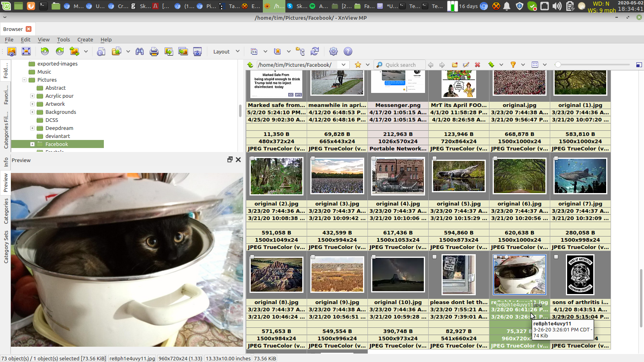Click the yellow favorites star icon

coord(358,65)
